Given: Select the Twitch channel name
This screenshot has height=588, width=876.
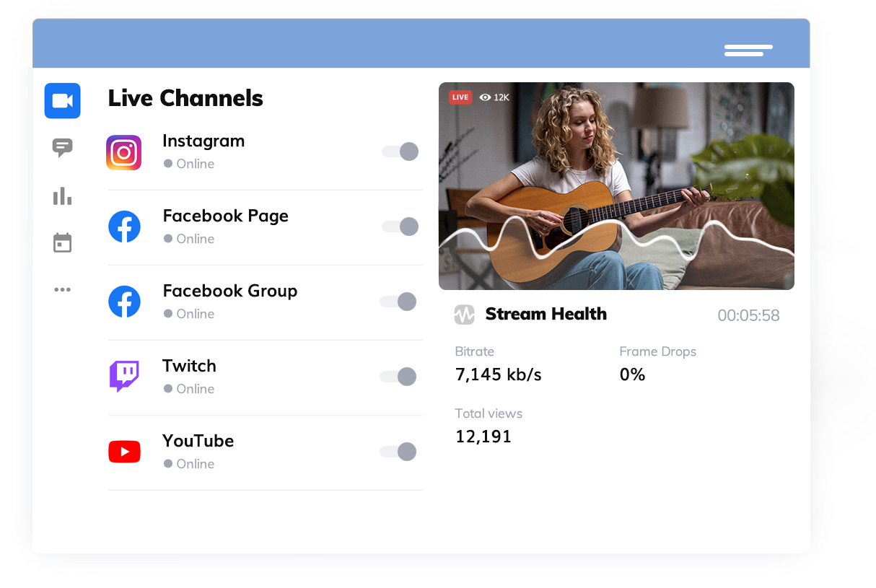Looking at the screenshot, I should (189, 366).
